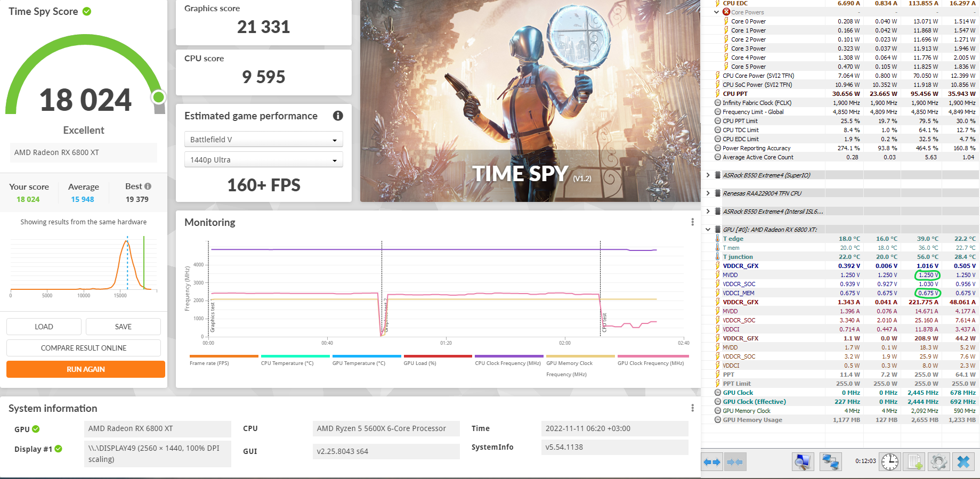Click the blue GPU Temperature legend color bar
Screen dimensions: 980x479
pyautogui.click(x=367, y=356)
